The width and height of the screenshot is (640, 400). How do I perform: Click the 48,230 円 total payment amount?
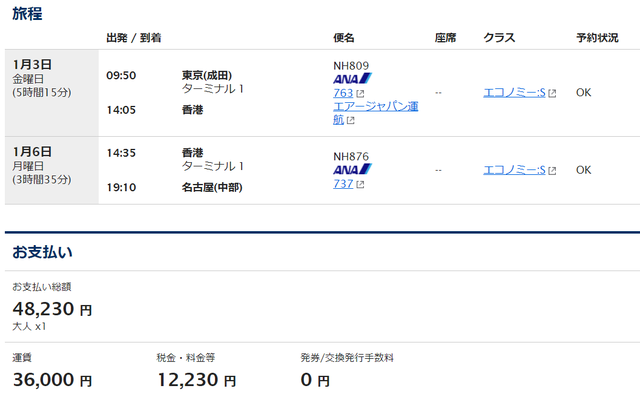[x=52, y=309]
